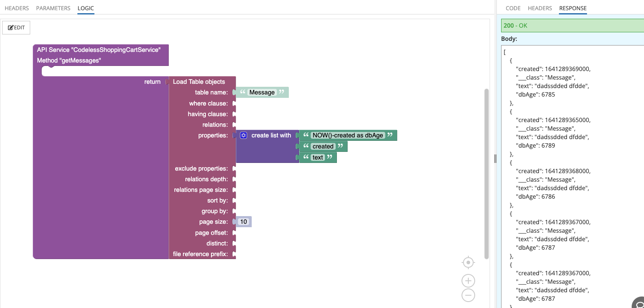Switch to the HEADERS tab on left

coord(17,8)
